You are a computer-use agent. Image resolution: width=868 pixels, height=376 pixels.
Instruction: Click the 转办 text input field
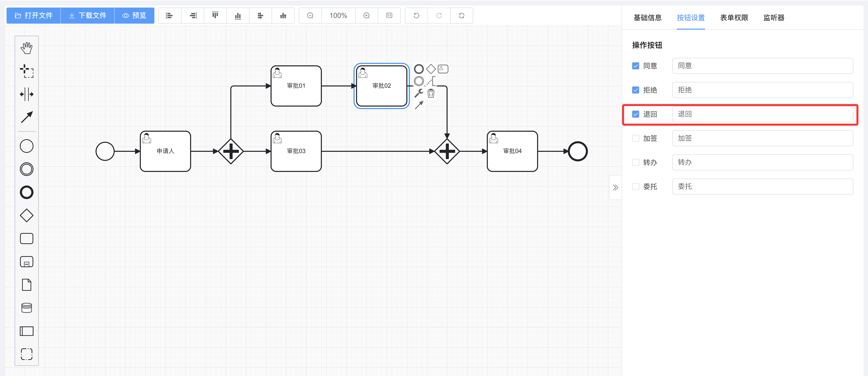(x=762, y=162)
